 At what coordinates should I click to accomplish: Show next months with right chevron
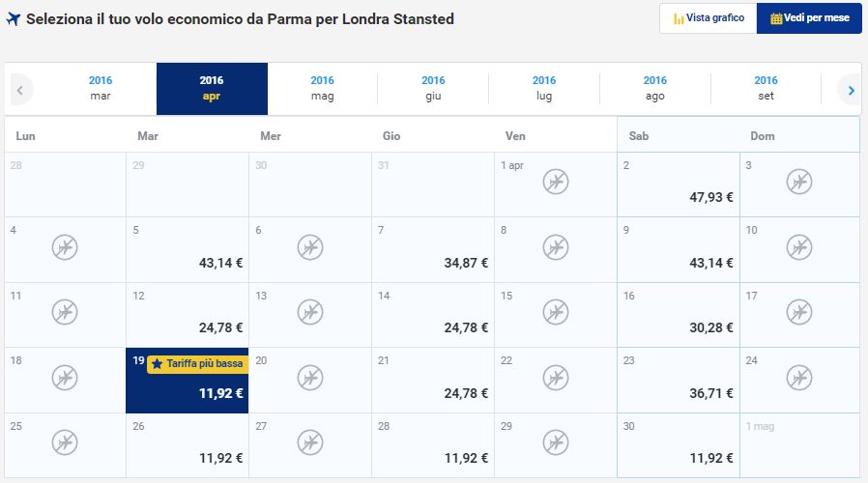(851, 90)
